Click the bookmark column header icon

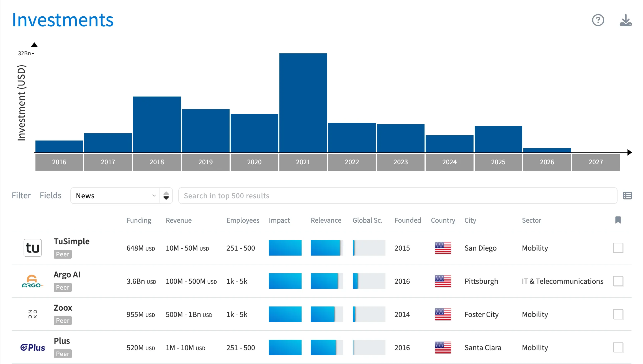[618, 220]
